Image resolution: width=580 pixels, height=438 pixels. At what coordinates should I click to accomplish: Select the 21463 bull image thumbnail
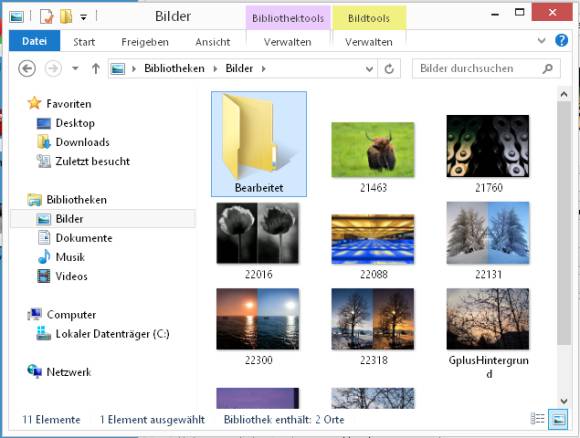pos(373,150)
